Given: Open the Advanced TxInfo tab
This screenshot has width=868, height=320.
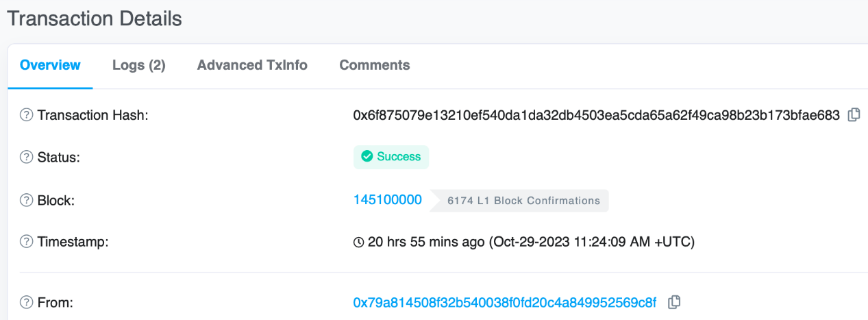Looking at the screenshot, I should (252, 65).
